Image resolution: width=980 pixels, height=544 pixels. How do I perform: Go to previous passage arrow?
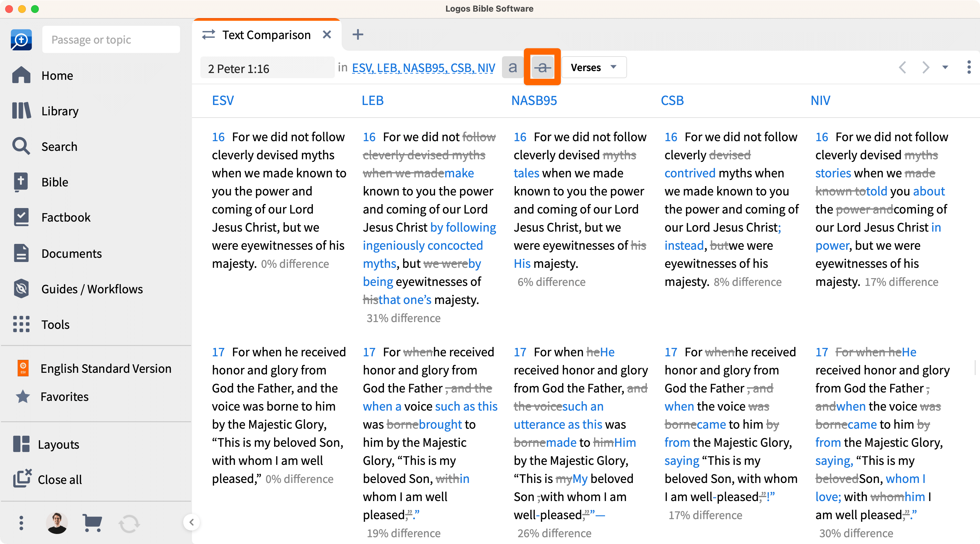(902, 67)
